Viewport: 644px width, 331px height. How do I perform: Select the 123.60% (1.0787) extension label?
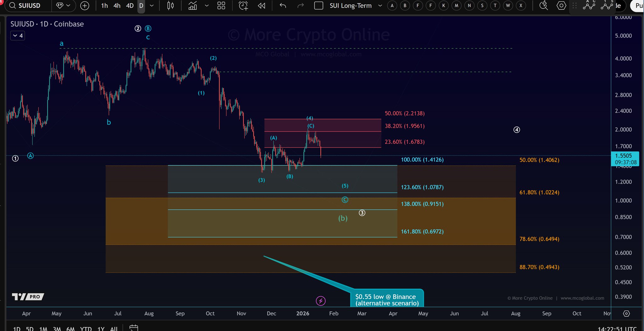[x=422, y=187]
